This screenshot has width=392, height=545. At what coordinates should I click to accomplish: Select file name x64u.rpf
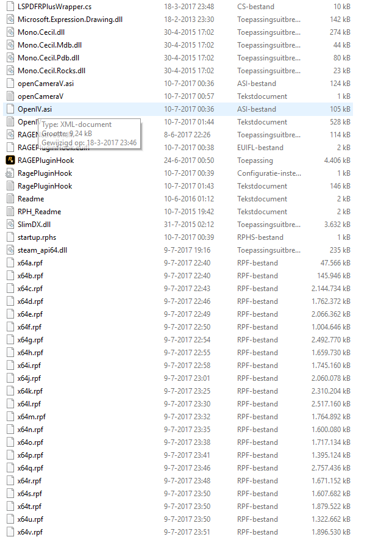[30, 519]
